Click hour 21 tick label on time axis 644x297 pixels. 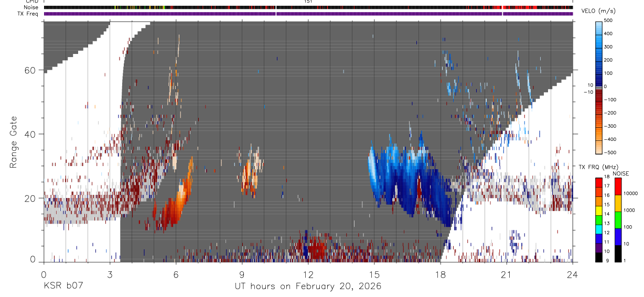click(507, 274)
